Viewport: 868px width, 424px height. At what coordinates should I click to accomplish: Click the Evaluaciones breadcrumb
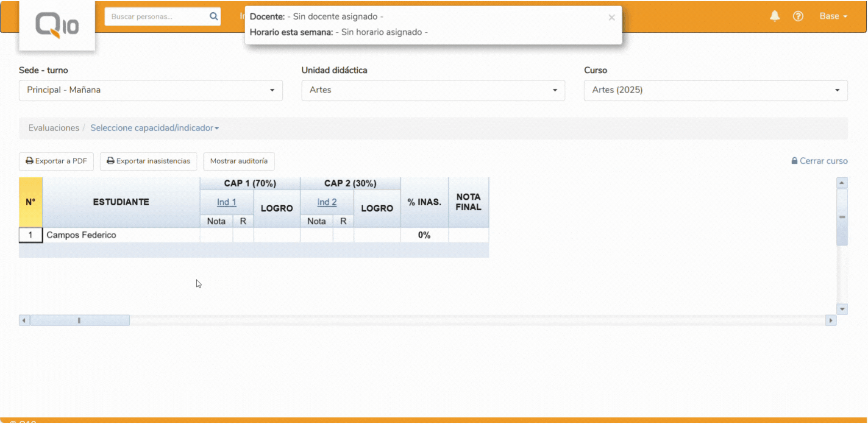54,128
